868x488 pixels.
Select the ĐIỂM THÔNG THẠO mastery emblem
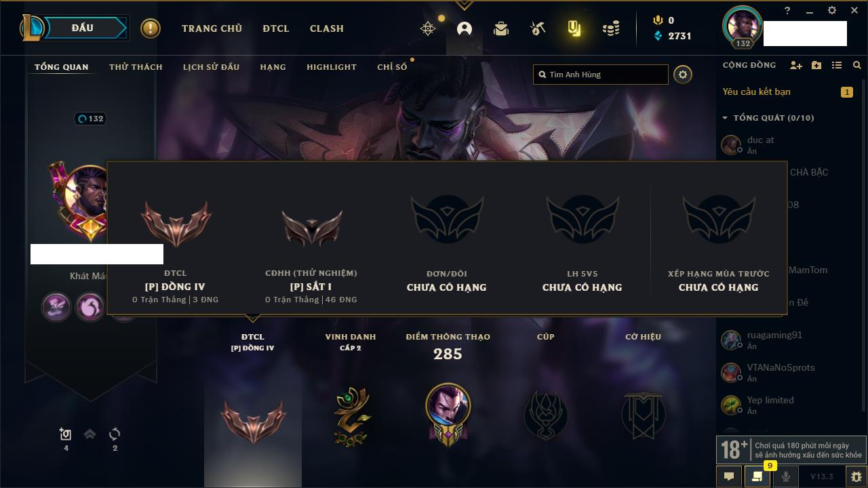pos(448,413)
